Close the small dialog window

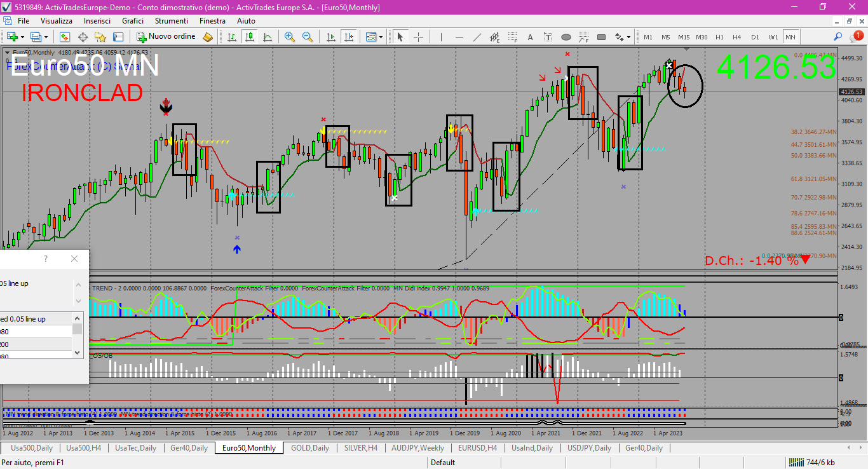[x=74, y=259]
